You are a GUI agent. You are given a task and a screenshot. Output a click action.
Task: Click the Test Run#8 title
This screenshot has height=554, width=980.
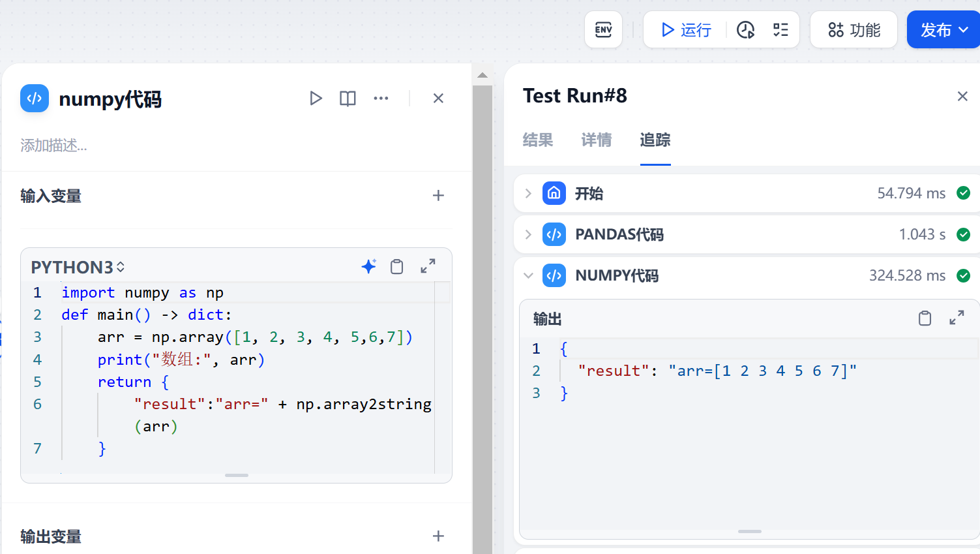coord(575,96)
